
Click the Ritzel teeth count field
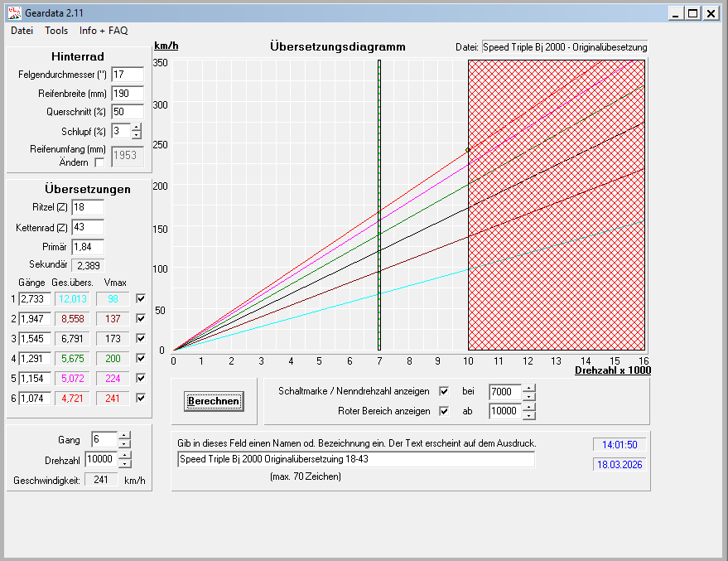pyautogui.click(x=88, y=207)
